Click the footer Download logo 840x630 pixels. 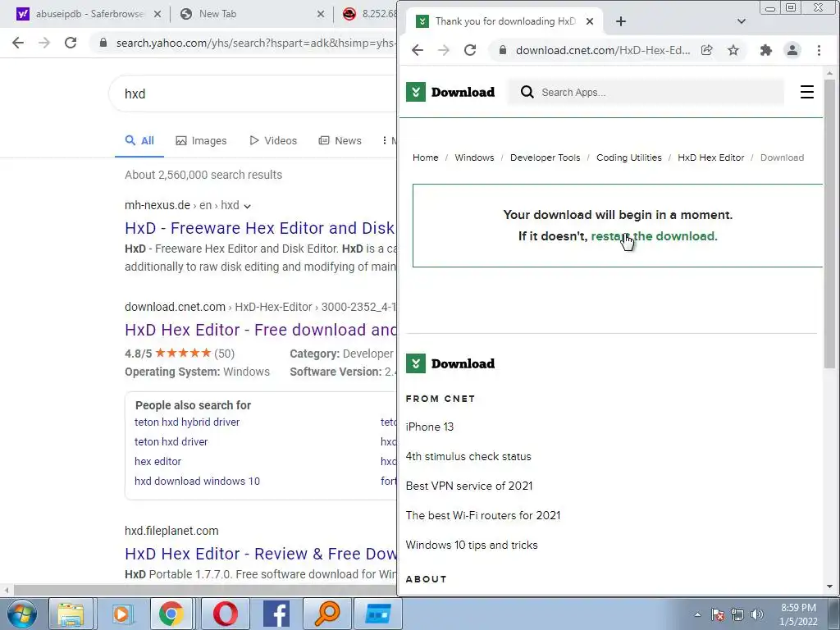point(450,363)
